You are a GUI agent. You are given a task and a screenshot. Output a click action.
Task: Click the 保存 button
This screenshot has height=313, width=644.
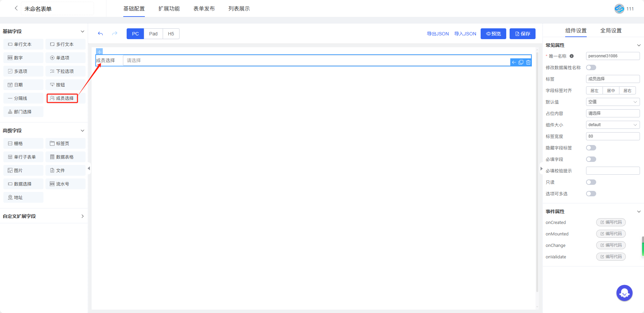pyautogui.click(x=522, y=34)
